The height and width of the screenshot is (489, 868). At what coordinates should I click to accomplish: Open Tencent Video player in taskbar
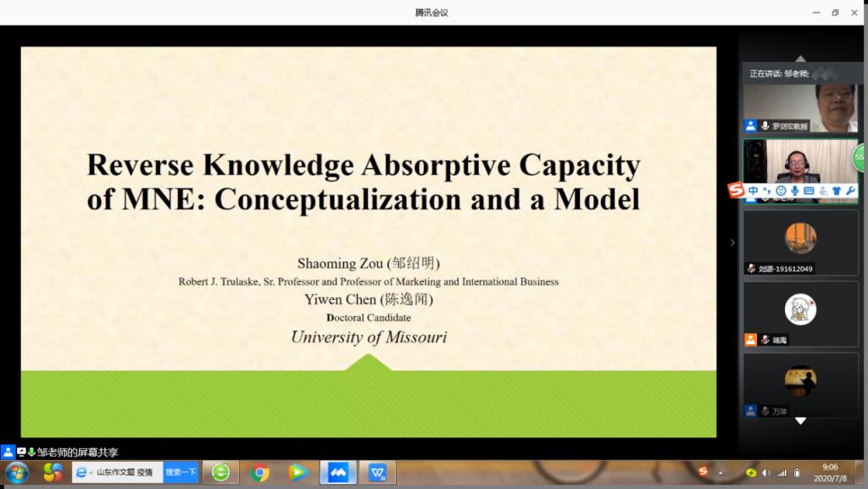click(x=298, y=472)
